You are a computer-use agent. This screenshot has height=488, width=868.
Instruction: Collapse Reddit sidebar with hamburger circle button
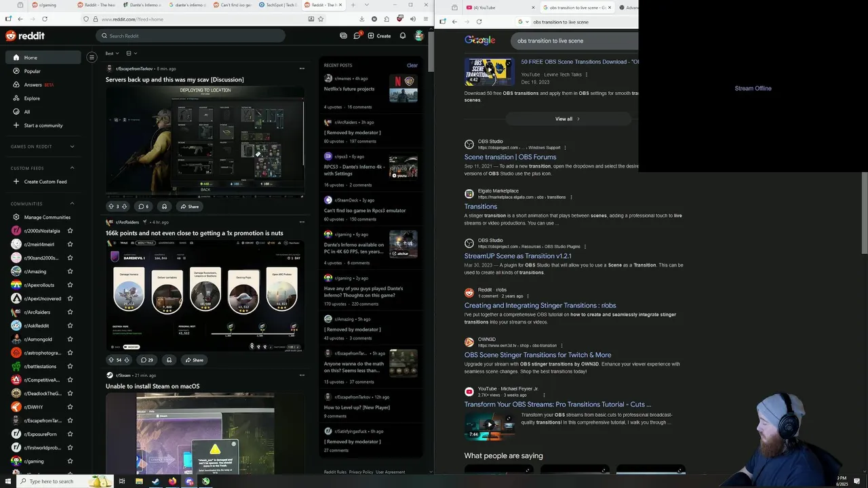(x=92, y=57)
